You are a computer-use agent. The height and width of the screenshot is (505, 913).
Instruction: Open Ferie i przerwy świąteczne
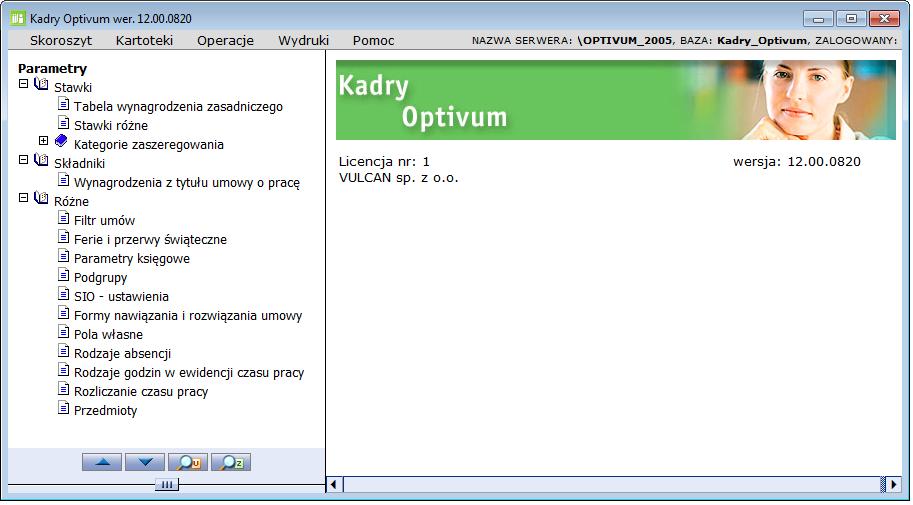click(x=150, y=239)
